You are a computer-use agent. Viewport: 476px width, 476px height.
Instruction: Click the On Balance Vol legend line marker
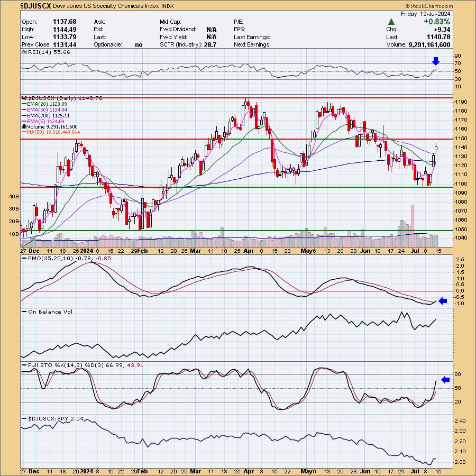coord(24,312)
